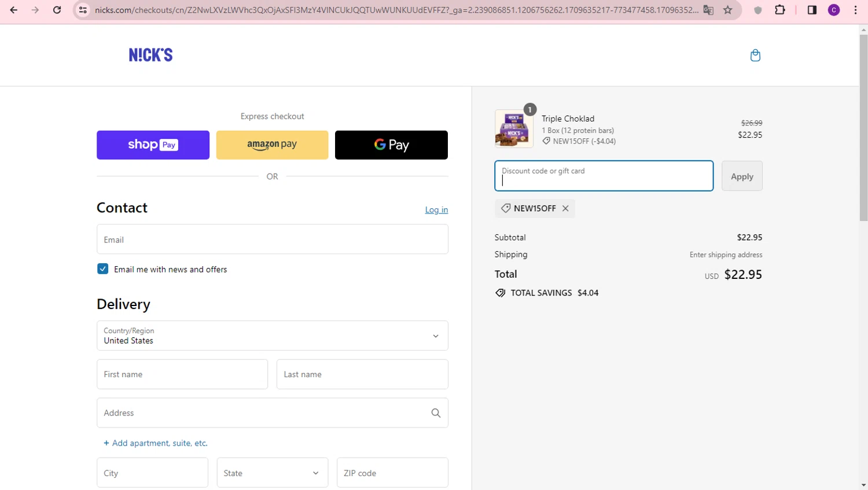Expand the State dropdown
This screenshot has width=868, height=490.
pos(273,473)
